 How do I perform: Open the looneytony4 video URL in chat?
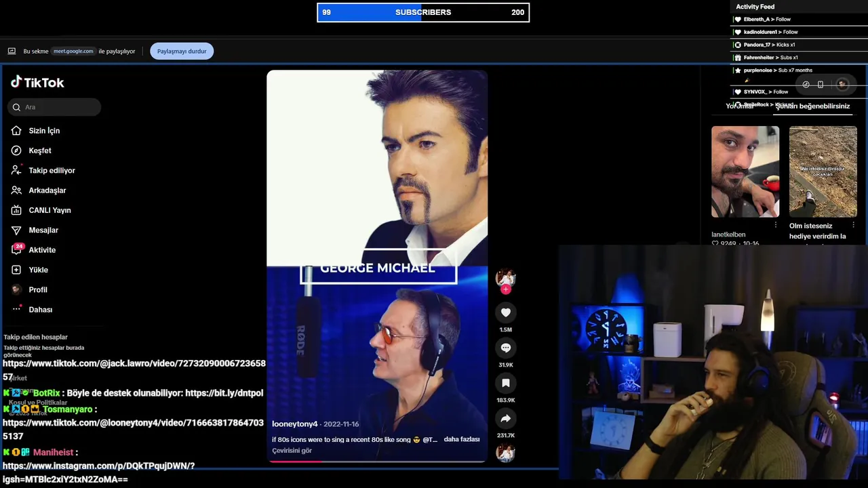pyautogui.click(x=133, y=430)
